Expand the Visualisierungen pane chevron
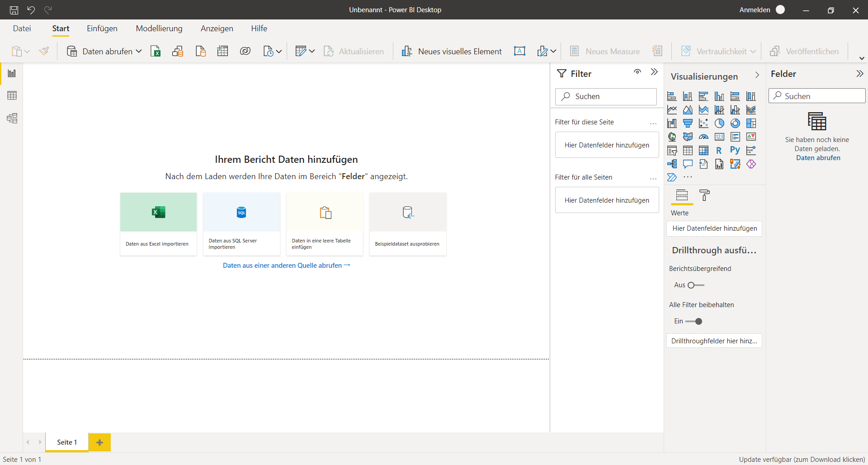This screenshot has height=465, width=868. [757, 75]
